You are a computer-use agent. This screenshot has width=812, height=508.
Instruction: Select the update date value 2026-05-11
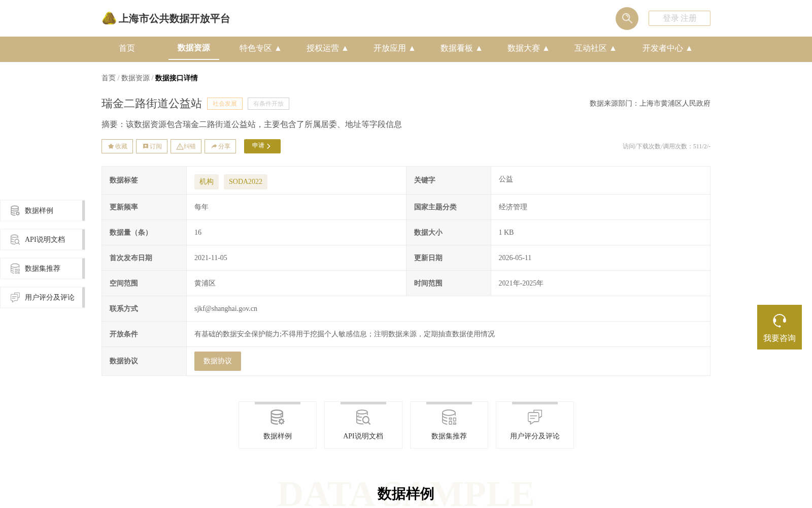tap(515, 258)
